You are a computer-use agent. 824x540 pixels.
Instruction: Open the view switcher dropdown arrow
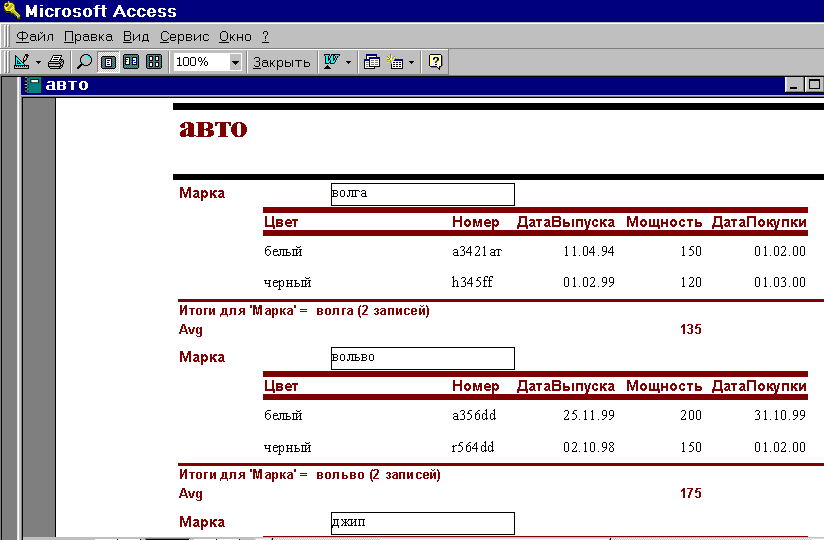(38, 63)
